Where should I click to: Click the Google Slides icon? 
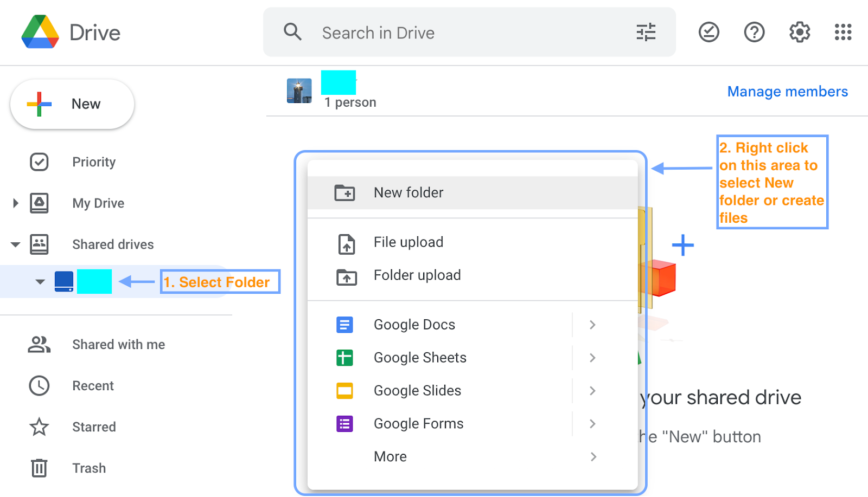click(344, 391)
